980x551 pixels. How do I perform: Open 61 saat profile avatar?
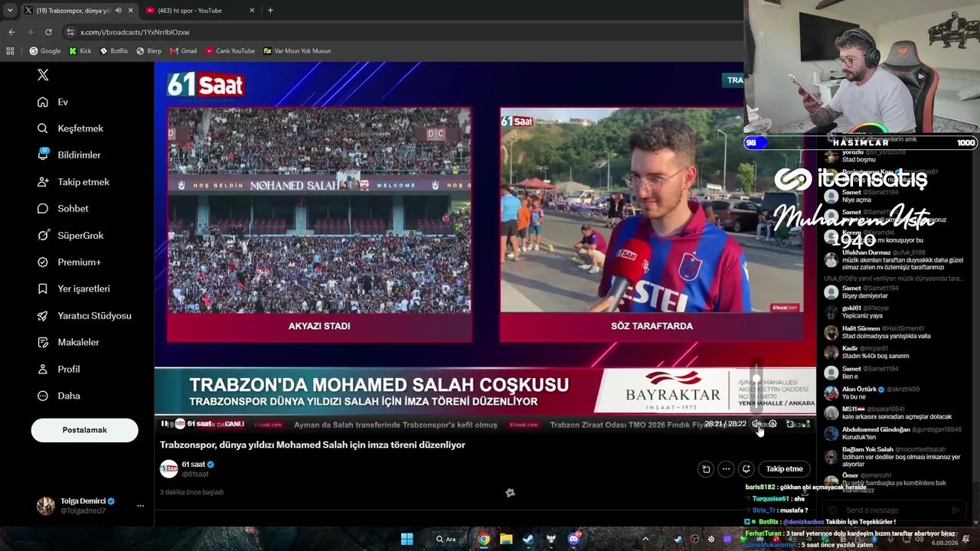pyautogui.click(x=168, y=469)
